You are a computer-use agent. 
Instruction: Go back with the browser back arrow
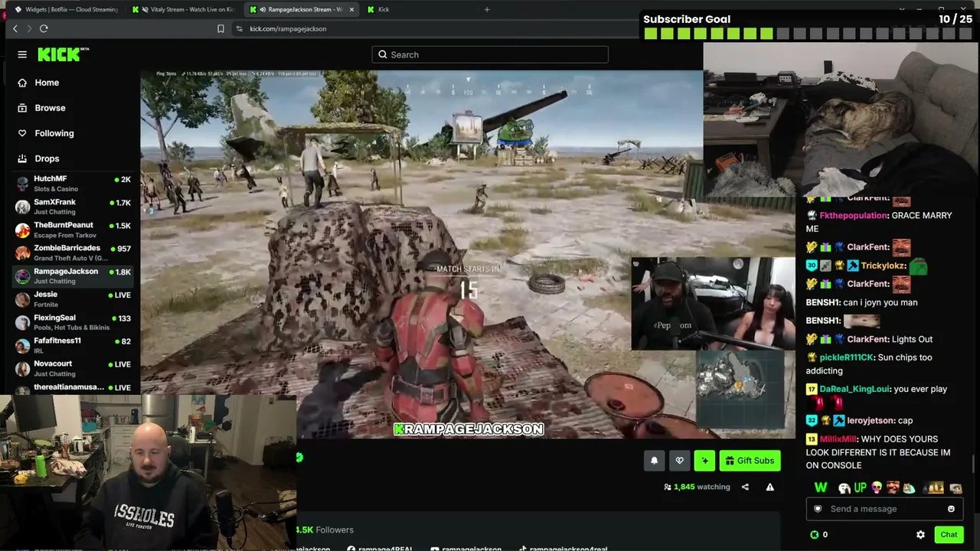[15, 28]
